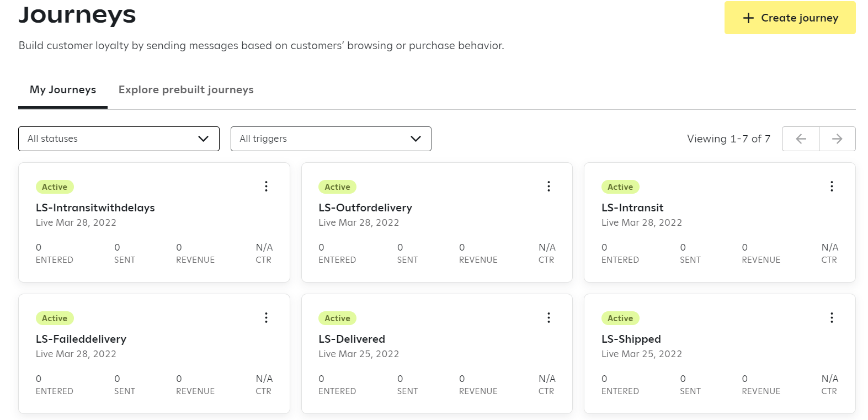The height and width of the screenshot is (420, 868).
Task: Open the LS-Intransit journey title
Action: 632,208
